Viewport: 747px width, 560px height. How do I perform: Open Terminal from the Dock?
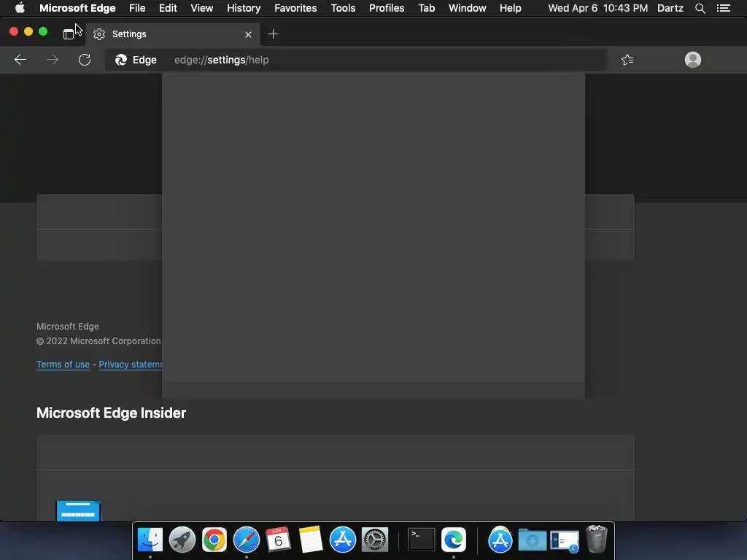click(x=421, y=540)
